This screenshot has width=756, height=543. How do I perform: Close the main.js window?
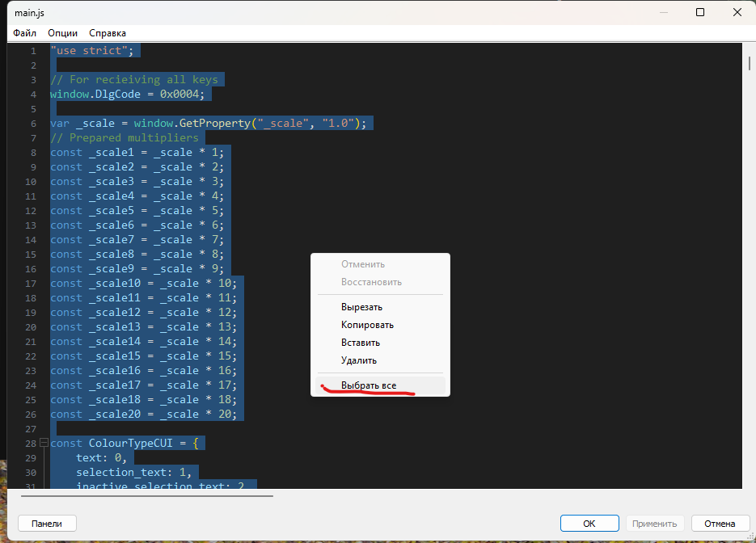pos(737,13)
